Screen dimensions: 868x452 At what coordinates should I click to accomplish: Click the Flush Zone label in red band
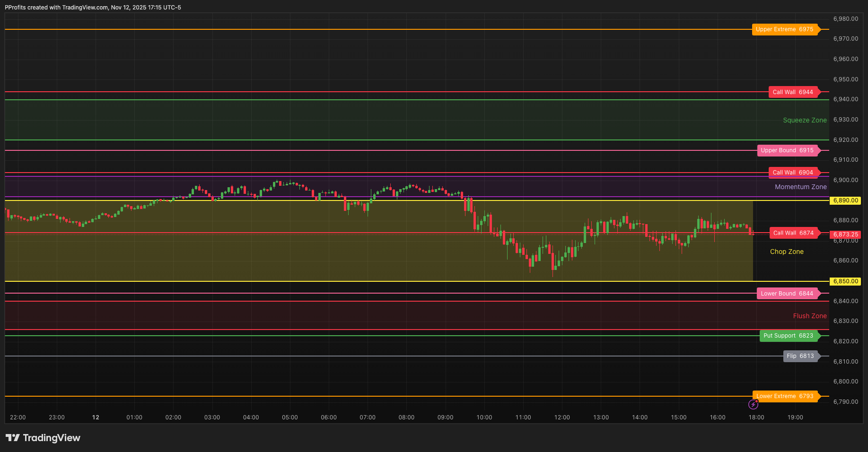pos(810,315)
